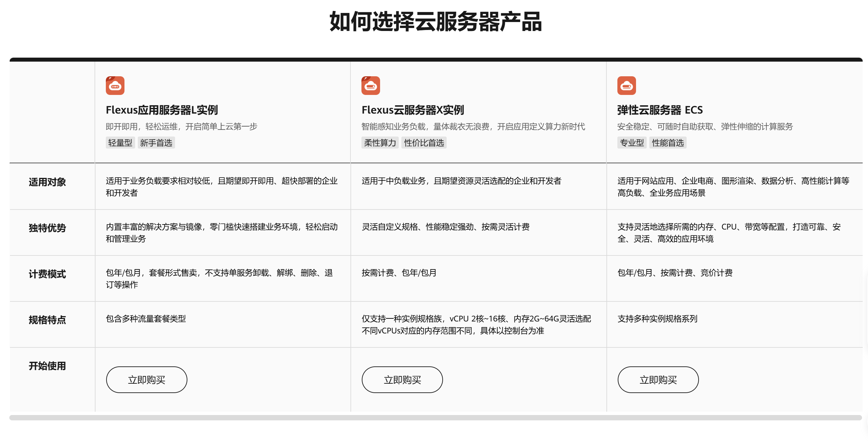Select the 新手首选 tag
This screenshot has width=868, height=445.
click(x=156, y=143)
